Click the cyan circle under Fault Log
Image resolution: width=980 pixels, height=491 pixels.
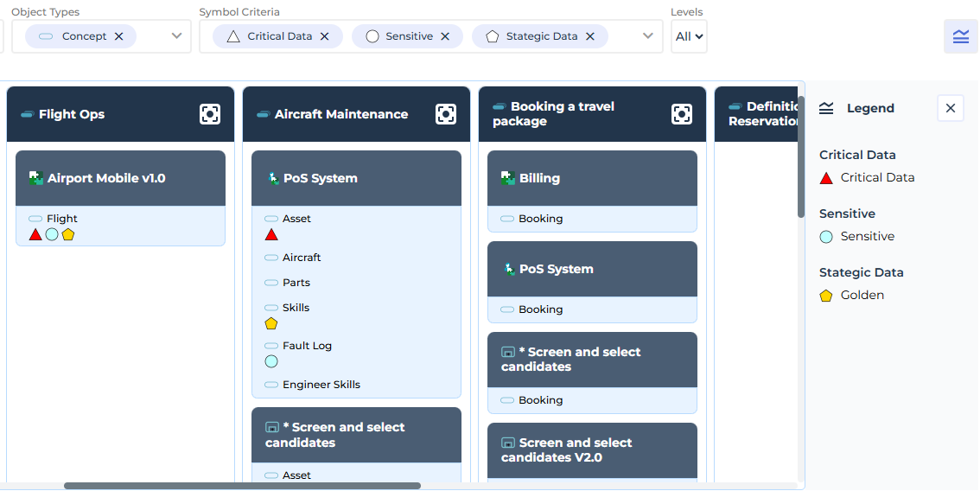click(x=271, y=361)
